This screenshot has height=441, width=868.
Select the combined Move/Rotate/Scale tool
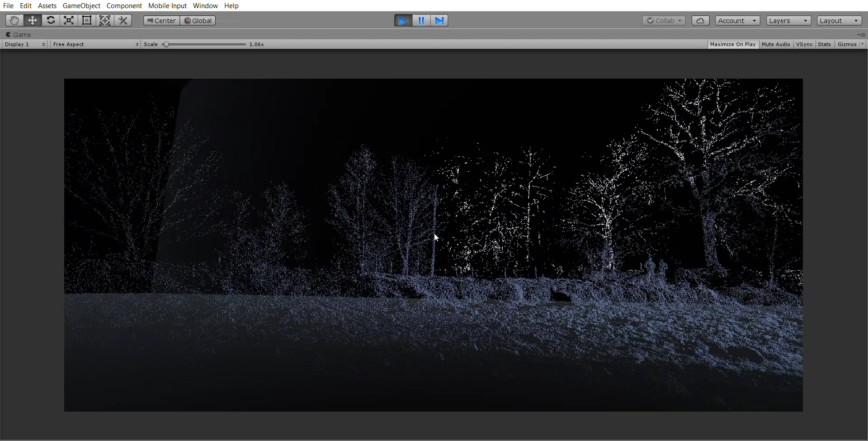105,20
